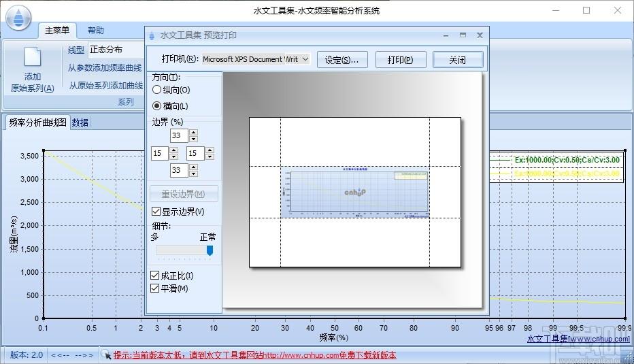Click the 流量(m³/s) y-axis label
The height and width of the screenshot is (364, 634).
click(x=14, y=234)
